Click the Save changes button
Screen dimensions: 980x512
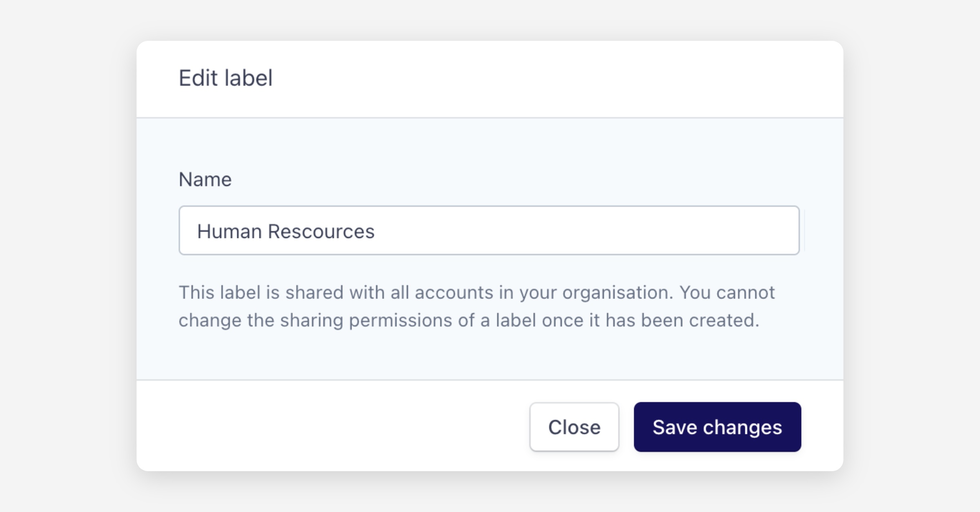coord(717,427)
